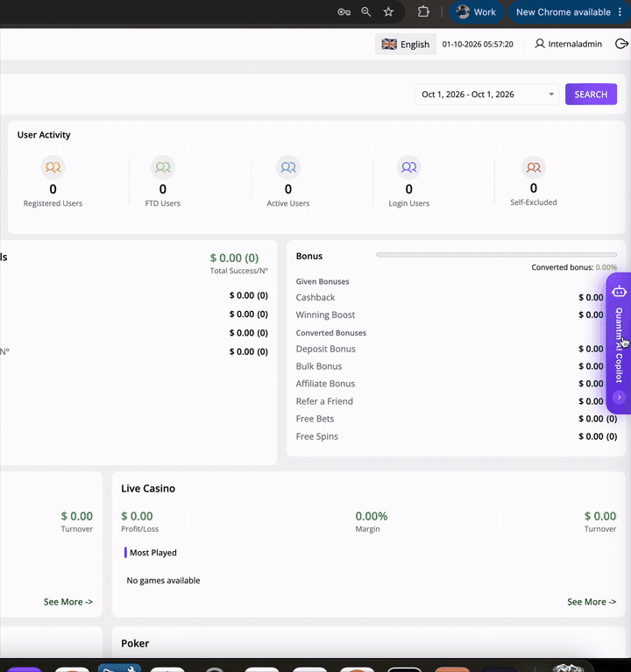Click the No games available text
This screenshot has width=631, height=672.
click(x=163, y=580)
